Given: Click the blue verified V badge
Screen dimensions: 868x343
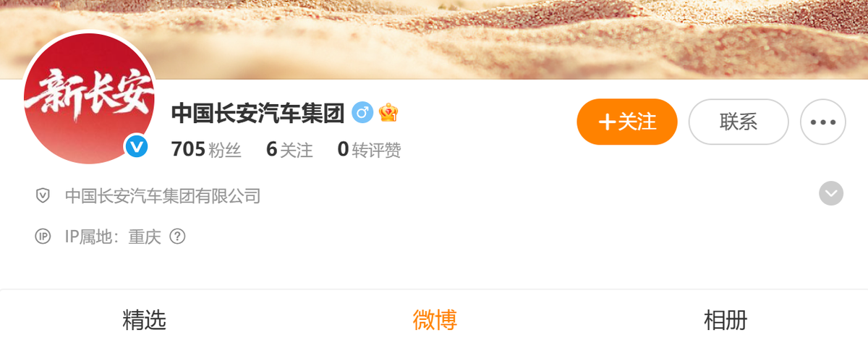Looking at the screenshot, I should click(x=136, y=147).
